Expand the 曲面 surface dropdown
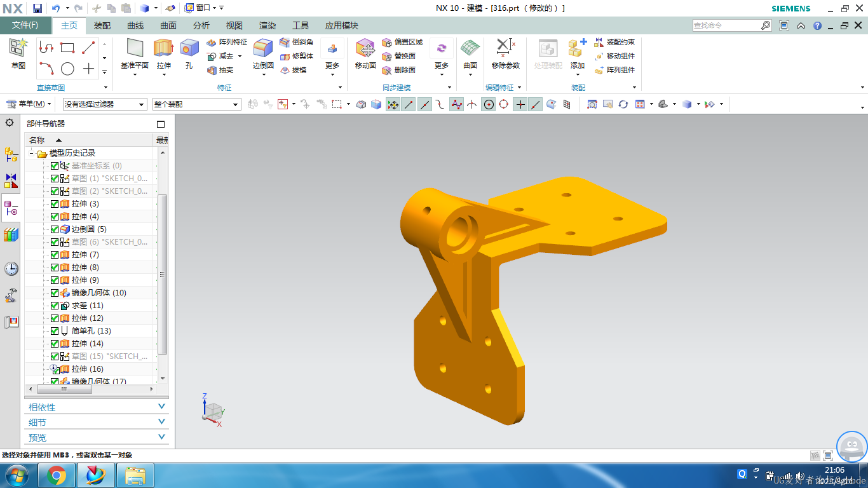This screenshot has width=868, height=488. [470, 75]
